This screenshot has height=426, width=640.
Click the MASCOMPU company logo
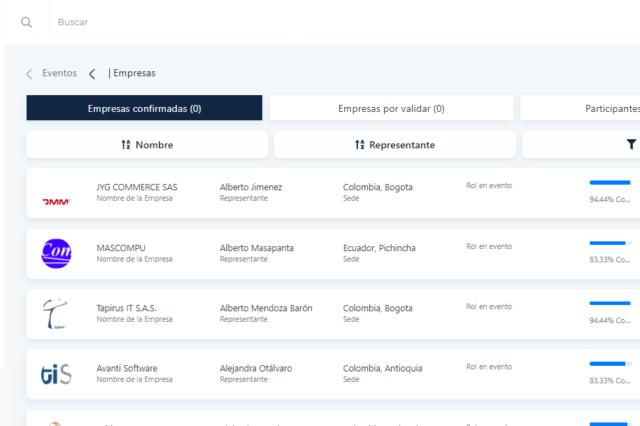point(56,253)
